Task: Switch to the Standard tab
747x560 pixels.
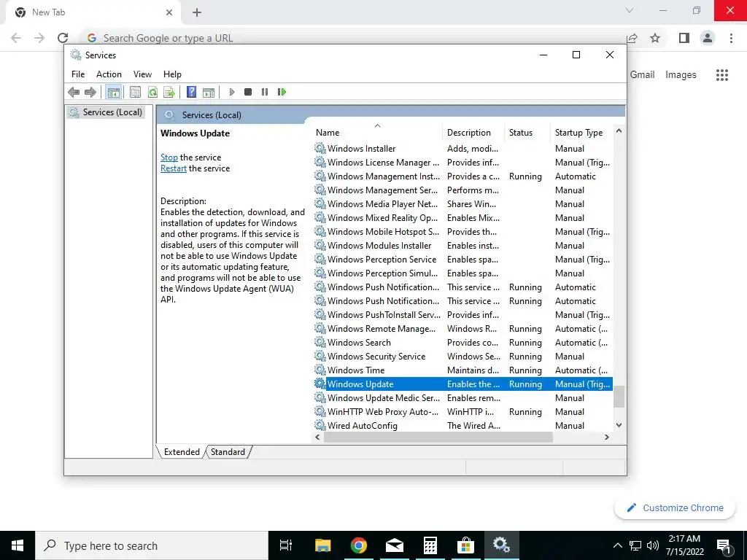Action: 228,452
